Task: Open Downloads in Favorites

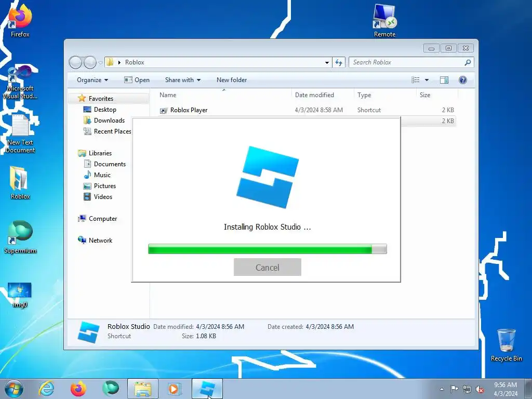Action: 109,121
